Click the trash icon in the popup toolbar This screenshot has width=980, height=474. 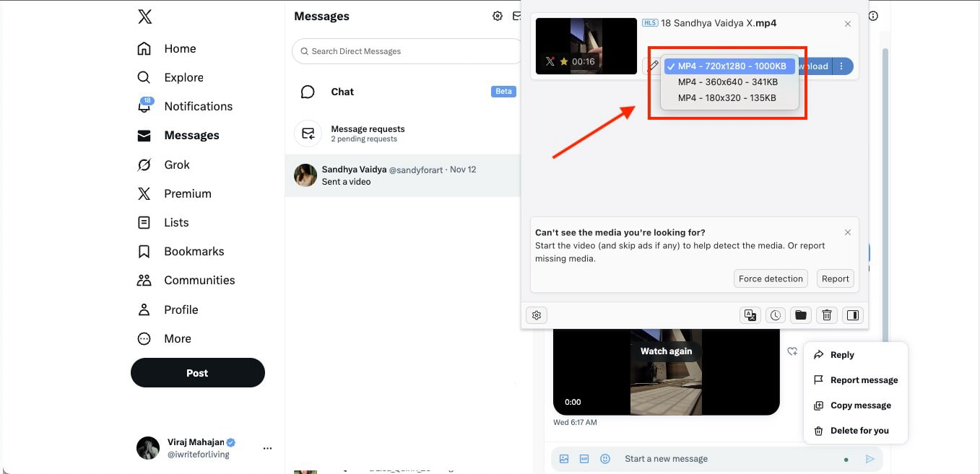827,315
